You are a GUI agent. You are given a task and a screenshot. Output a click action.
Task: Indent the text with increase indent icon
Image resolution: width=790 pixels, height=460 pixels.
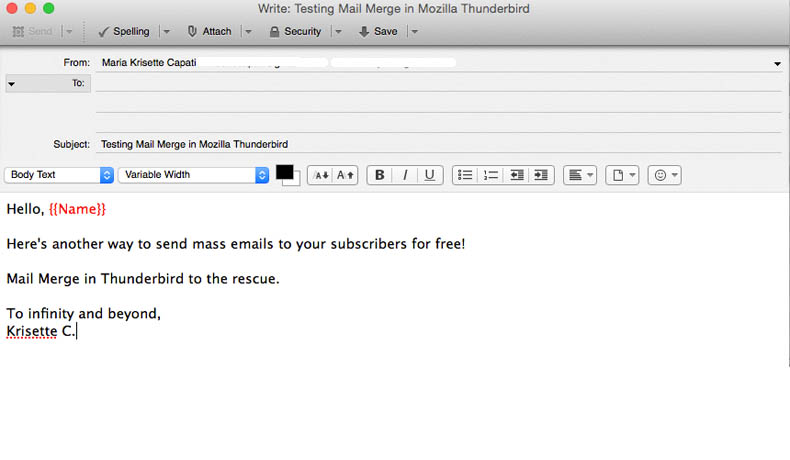(541, 175)
